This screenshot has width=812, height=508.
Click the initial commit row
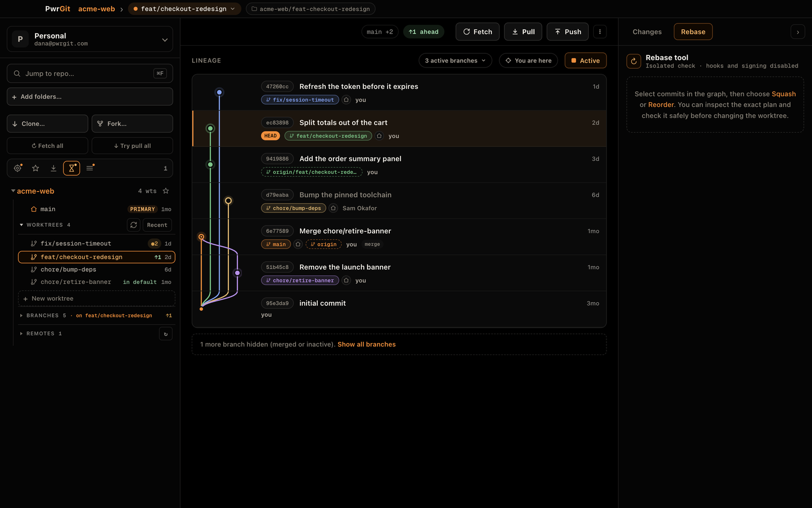click(x=399, y=309)
